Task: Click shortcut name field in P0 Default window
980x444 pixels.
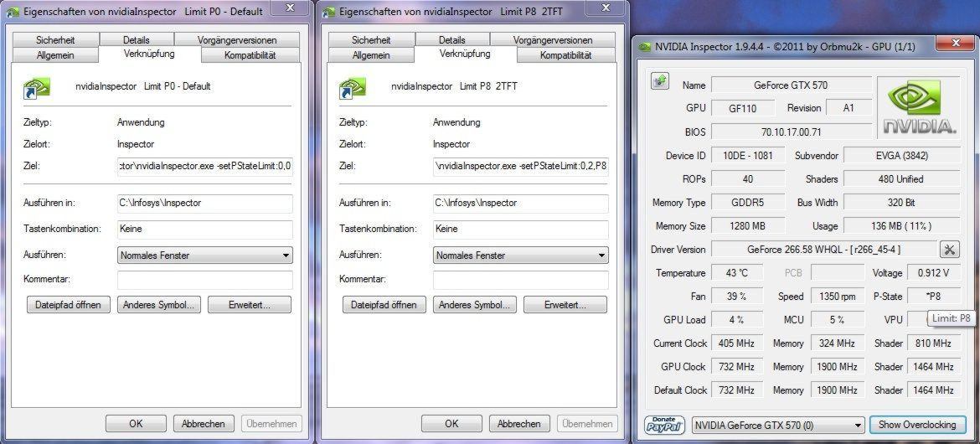Action: (142, 87)
